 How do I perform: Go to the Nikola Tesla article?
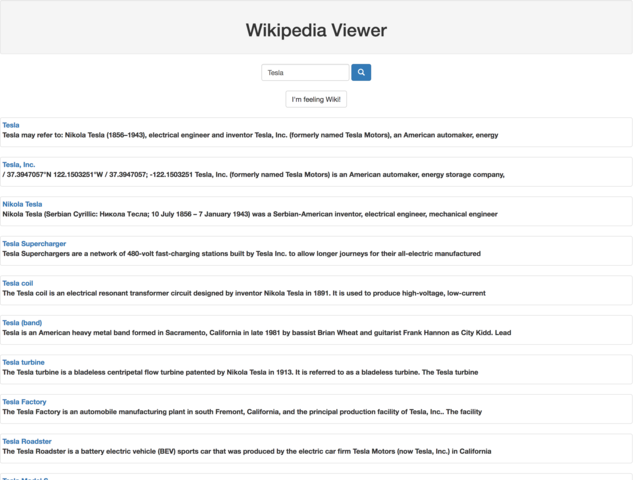click(22, 204)
